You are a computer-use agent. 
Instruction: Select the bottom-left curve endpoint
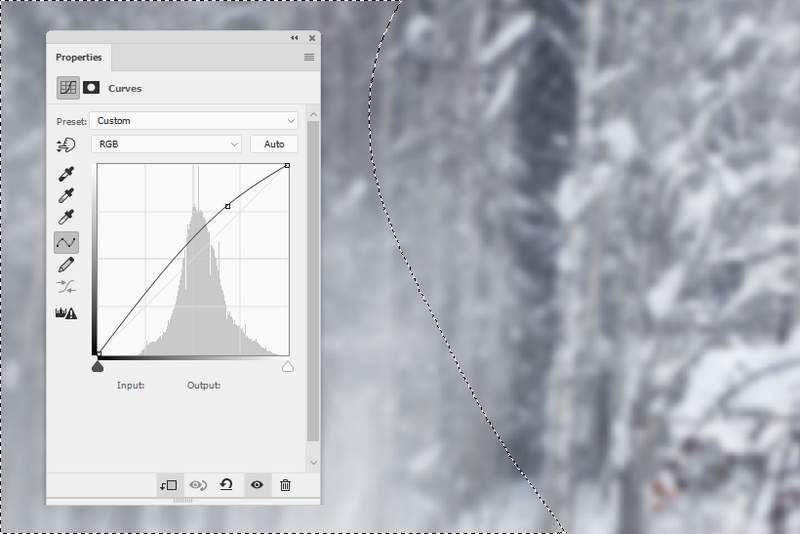(x=98, y=353)
